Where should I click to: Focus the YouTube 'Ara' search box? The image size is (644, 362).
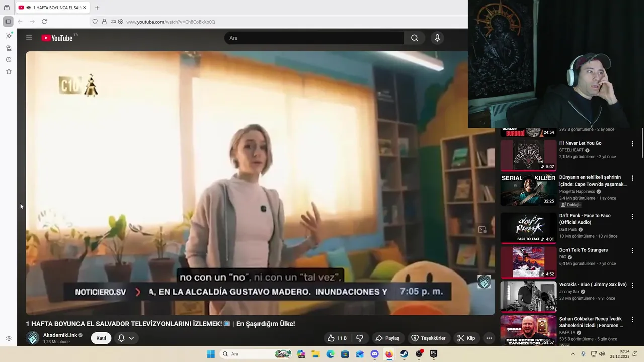[314, 38]
